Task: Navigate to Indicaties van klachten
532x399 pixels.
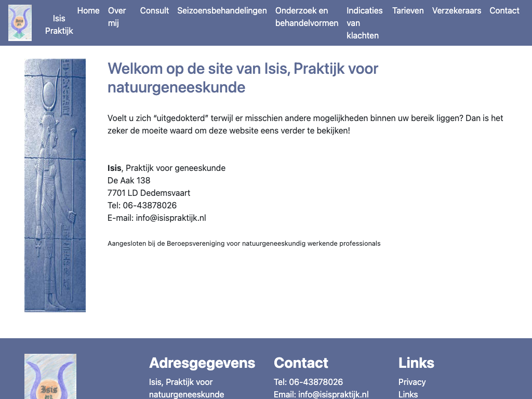Action: pyautogui.click(x=364, y=23)
